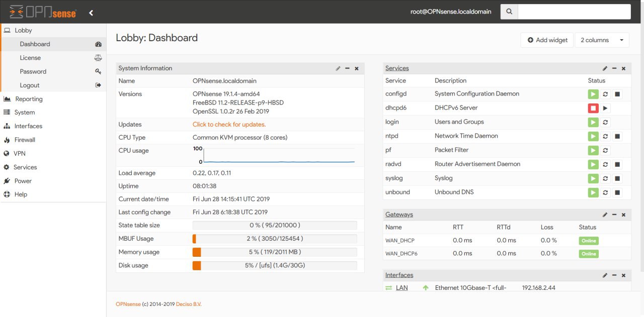This screenshot has width=644, height=317.
Task: Click the Memory usage progress bar
Action: pos(275,252)
